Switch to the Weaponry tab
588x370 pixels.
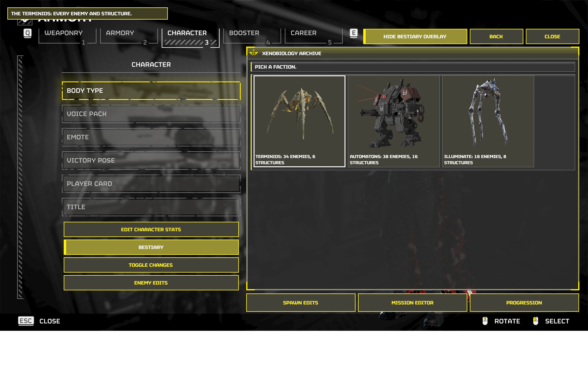click(x=67, y=36)
